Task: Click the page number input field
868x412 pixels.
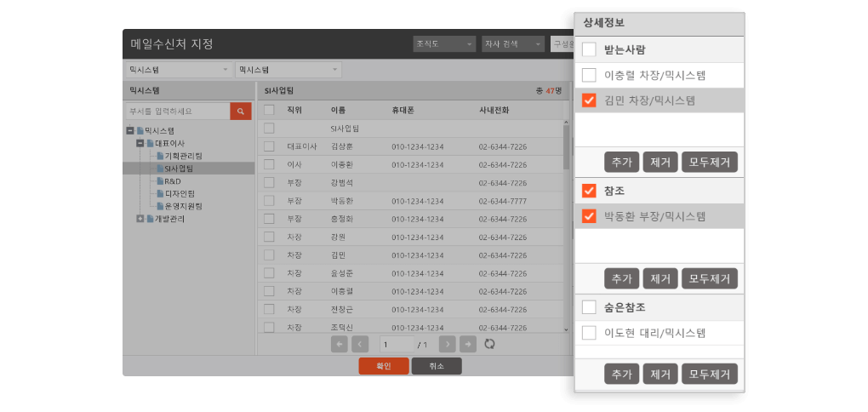Action: [397, 345]
